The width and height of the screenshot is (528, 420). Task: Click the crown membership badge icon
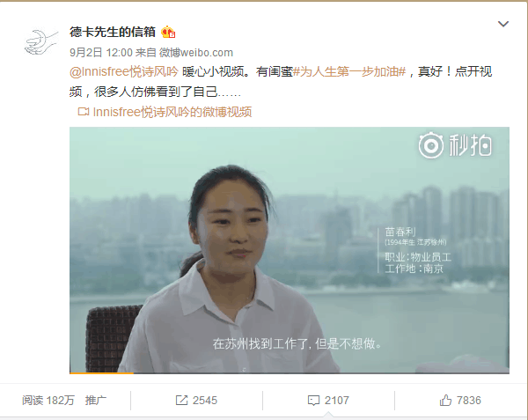pyautogui.click(x=168, y=33)
